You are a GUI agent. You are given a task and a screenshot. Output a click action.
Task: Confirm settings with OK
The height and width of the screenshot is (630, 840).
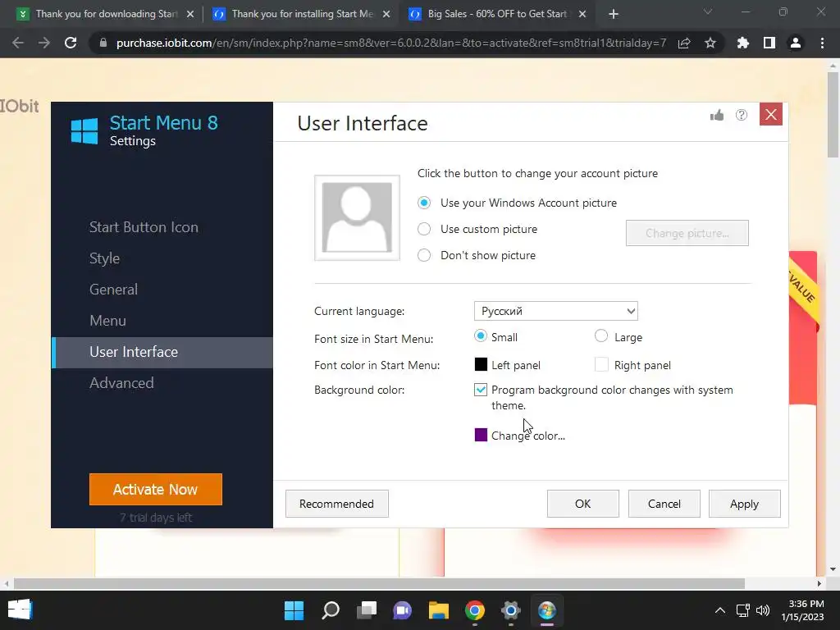point(583,504)
